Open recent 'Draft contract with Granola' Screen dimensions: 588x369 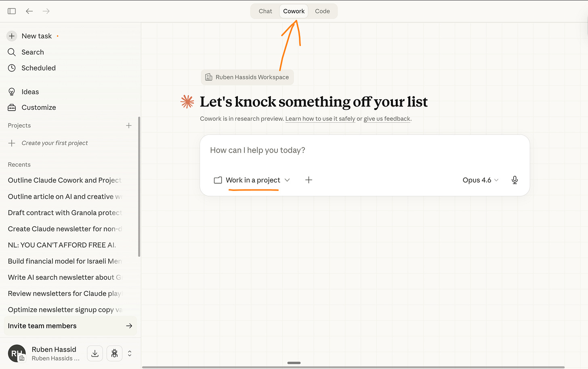point(65,213)
